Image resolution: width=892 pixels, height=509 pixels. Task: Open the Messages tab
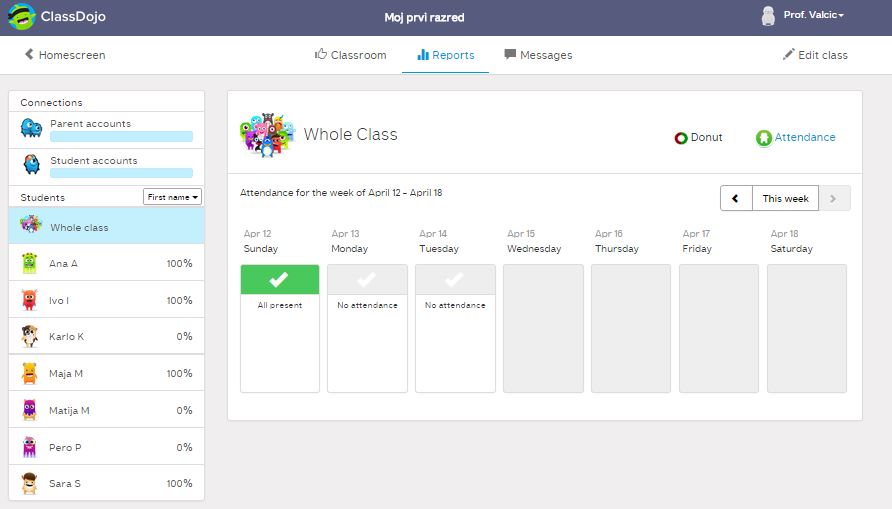[x=538, y=55]
